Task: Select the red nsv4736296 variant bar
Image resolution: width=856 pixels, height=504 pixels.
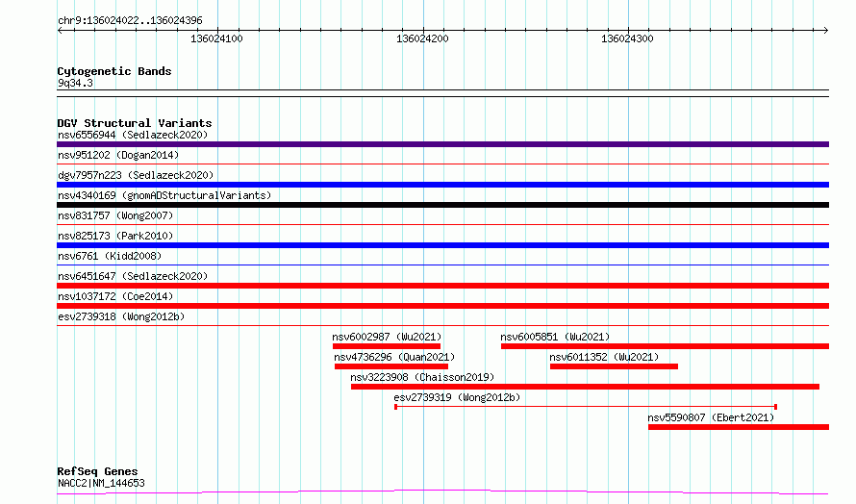Action: pyautogui.click(x=391, y=366)
